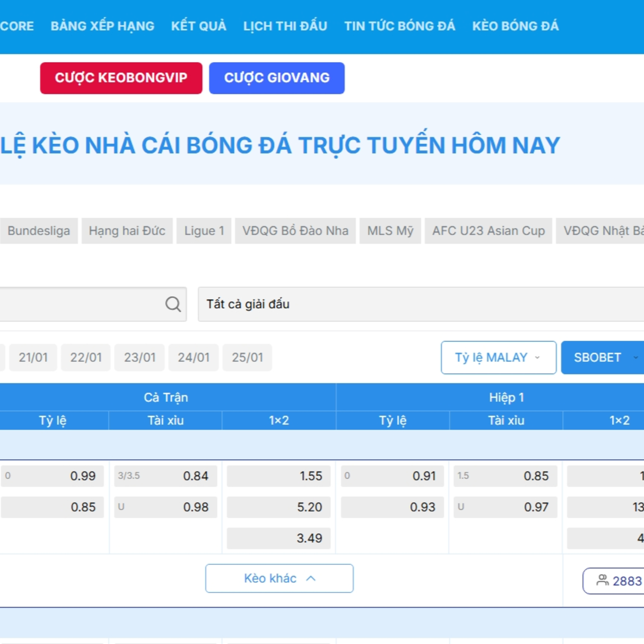Pick the 21/01 date
The height and width of the screenshot is (644, 644).
[33, 357]
